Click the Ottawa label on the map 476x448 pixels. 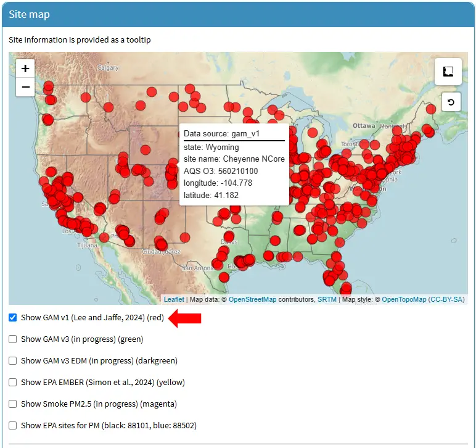[364, 125]
